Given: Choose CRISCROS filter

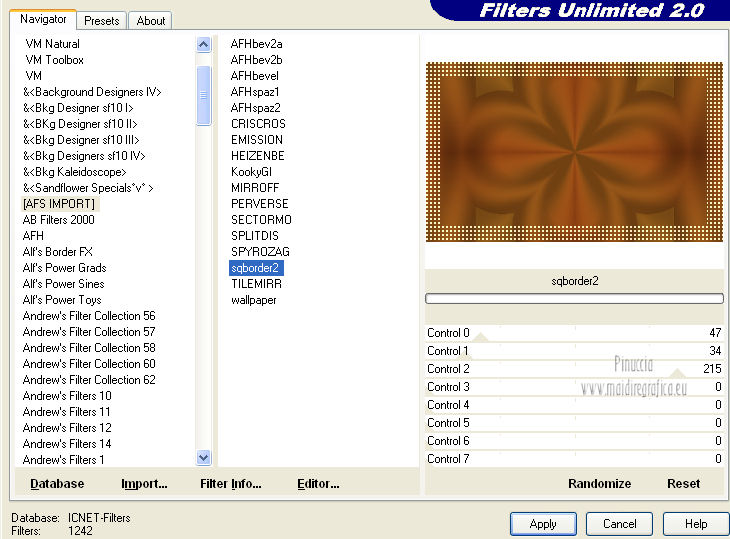Looking at the screenshot, I should click(x=258, y=124).
